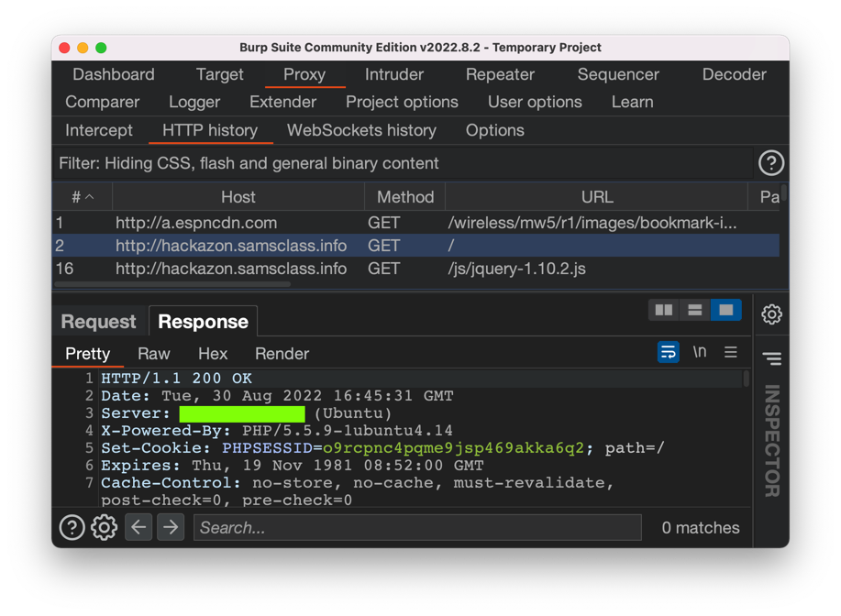Click the filter bar hiding CSS content
The height and width of the screenshot is (616, 841).
click(404, 163)
